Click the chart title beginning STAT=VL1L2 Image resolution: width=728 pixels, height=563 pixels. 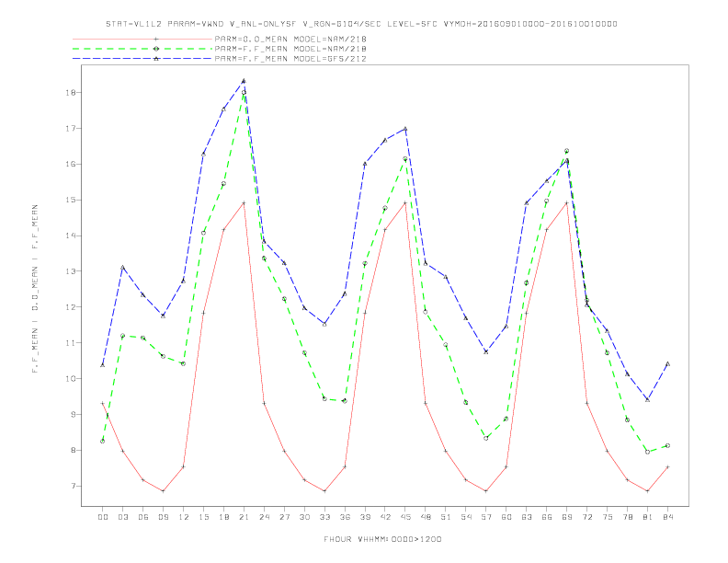click(x=361, y=24)
